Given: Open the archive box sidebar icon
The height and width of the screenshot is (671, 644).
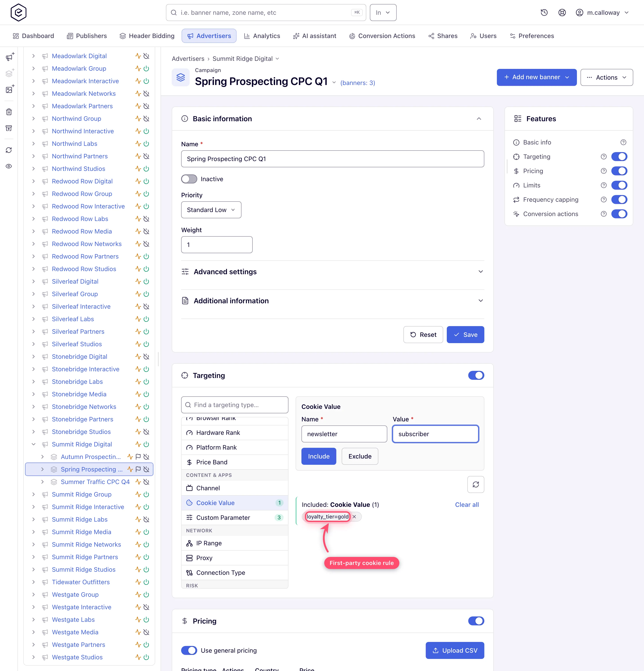Looking at the screenshot, I should [9, 128].
